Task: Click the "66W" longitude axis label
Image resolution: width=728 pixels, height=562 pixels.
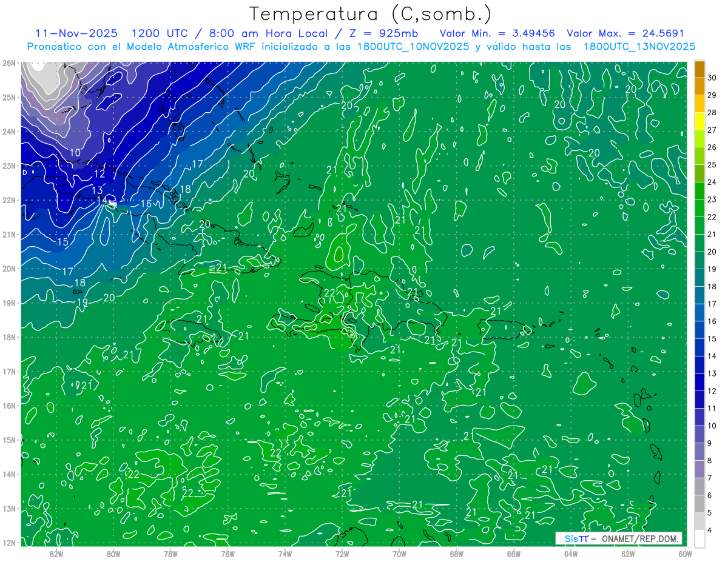Action: 514,554
